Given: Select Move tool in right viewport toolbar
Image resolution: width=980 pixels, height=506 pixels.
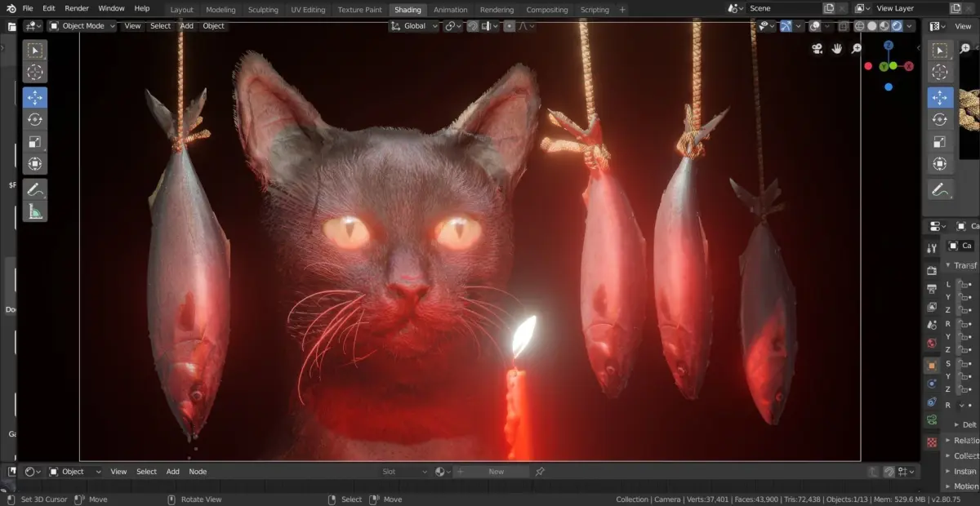Looking at the screenshot, I should (x=940, y=98).
